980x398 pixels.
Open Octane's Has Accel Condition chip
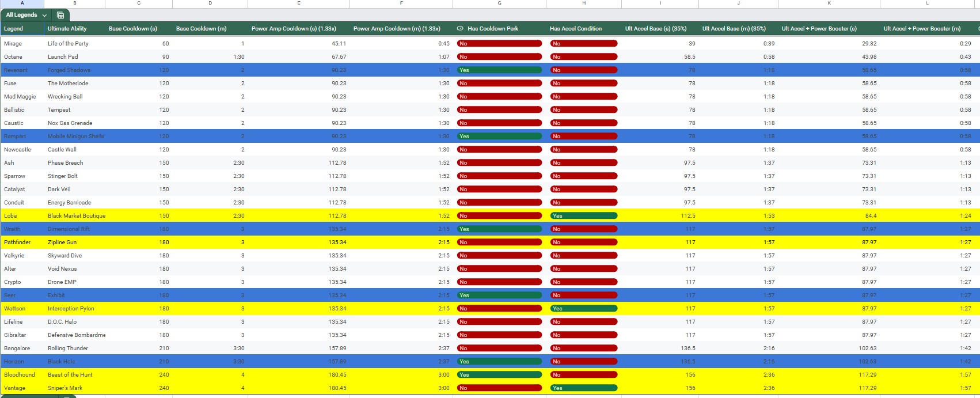click(584, 56)
